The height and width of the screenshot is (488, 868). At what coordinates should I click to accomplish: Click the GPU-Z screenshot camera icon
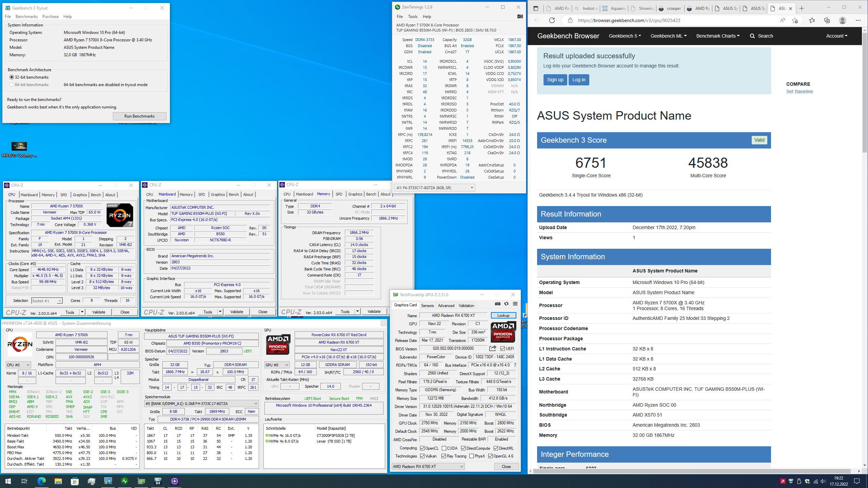[x=497, y=304]
